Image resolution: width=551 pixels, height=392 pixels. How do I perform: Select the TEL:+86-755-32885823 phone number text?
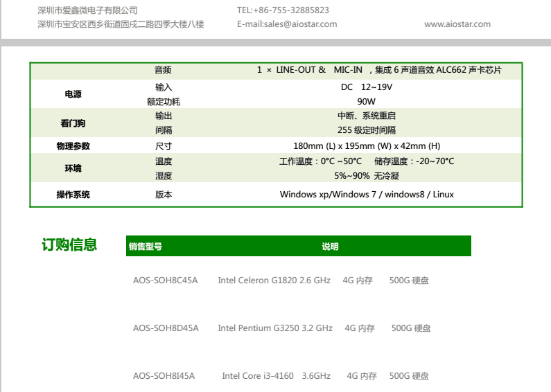(283, 10)
